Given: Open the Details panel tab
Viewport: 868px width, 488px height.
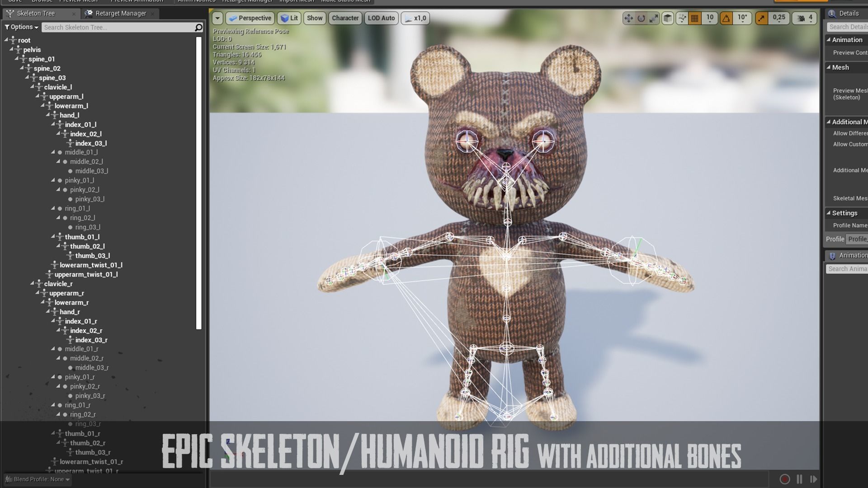Looking at the screenshot, I should pyautogui.click(x=847, y=14).
